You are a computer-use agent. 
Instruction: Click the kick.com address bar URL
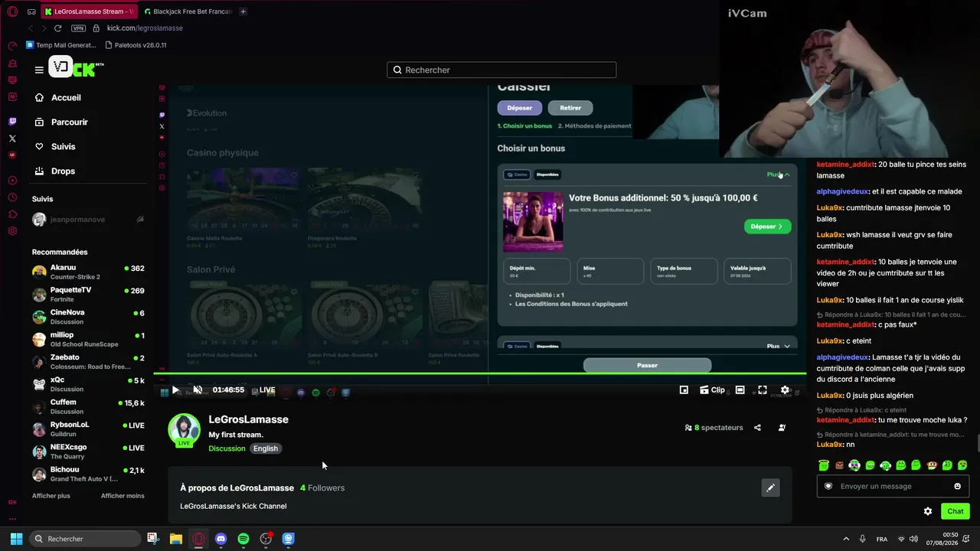(x=145, y=28)
